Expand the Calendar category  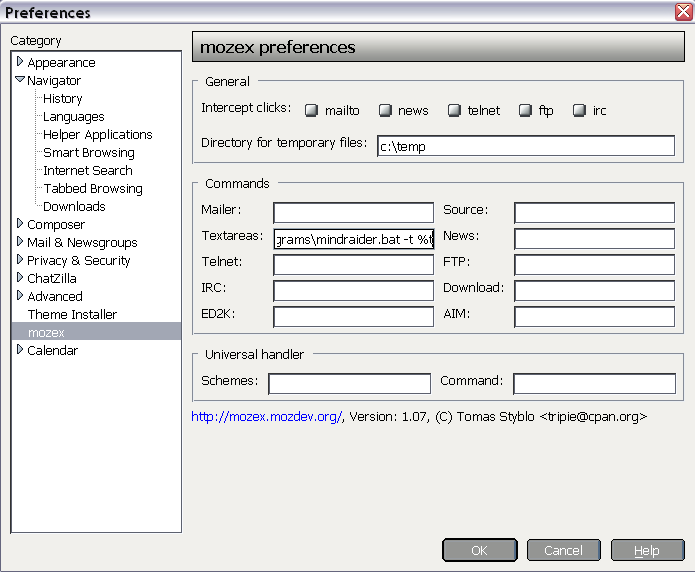coord(20,349)
